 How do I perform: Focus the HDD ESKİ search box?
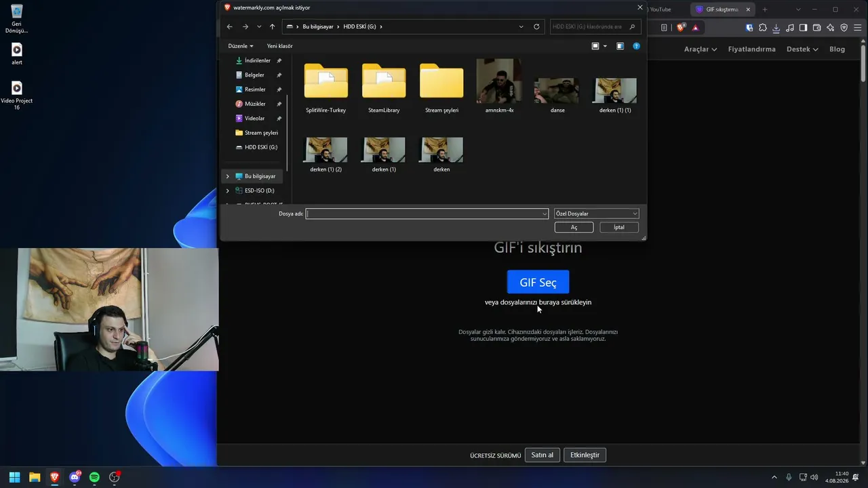pyautogui.click(x=595, y=26)
